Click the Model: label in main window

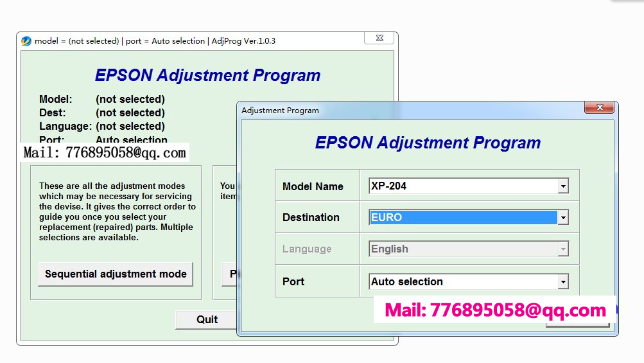(x=55, y=99)
